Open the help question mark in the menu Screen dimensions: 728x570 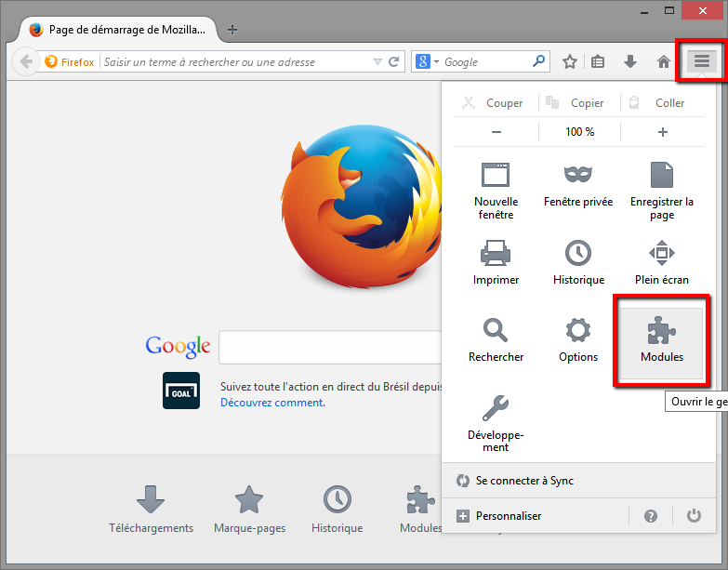651,516
